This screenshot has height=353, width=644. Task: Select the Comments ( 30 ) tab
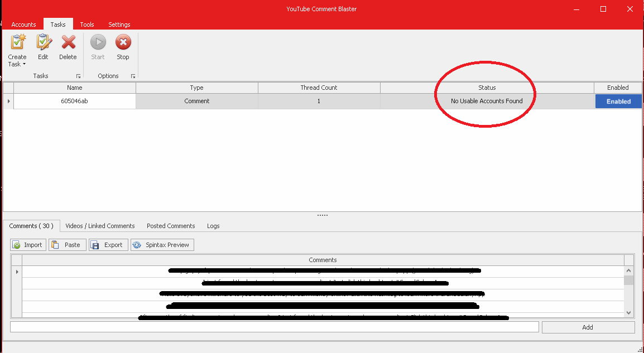(31, 226)
